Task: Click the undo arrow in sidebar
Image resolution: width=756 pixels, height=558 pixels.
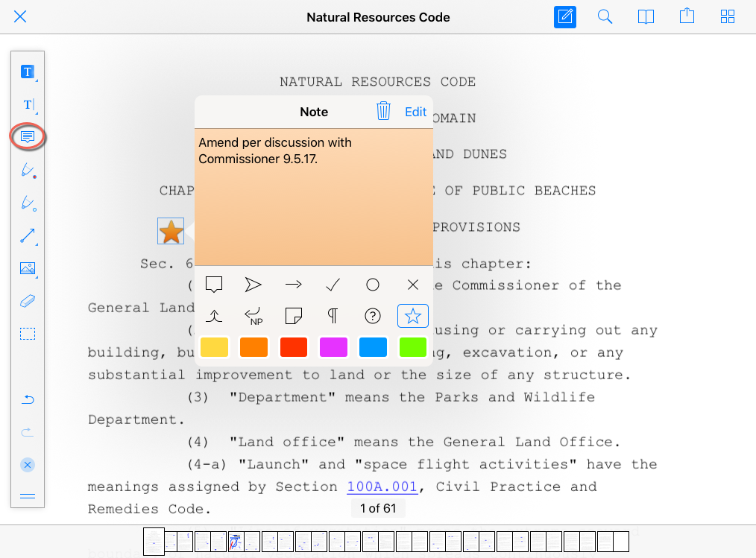Action: pos(28,400)
